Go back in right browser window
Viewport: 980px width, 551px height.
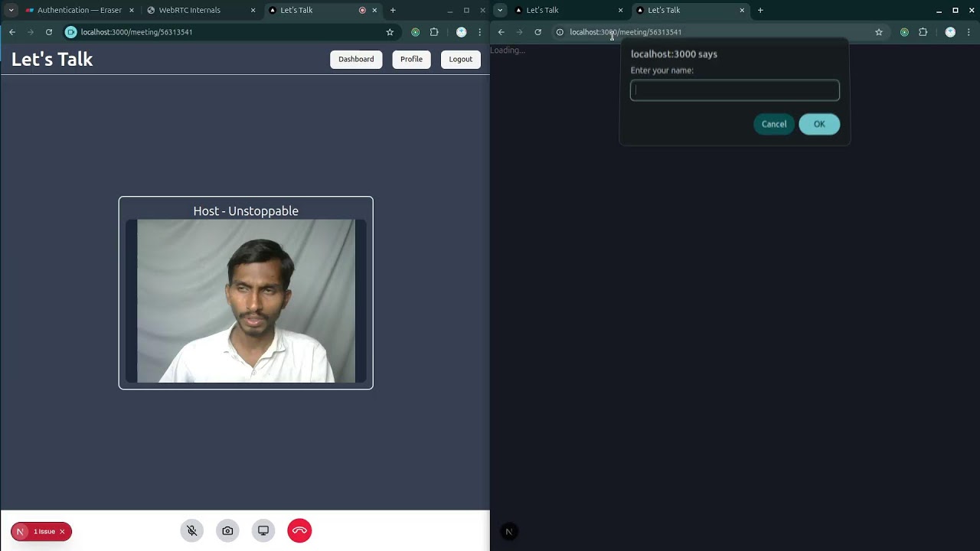click(x=501, y=32)
